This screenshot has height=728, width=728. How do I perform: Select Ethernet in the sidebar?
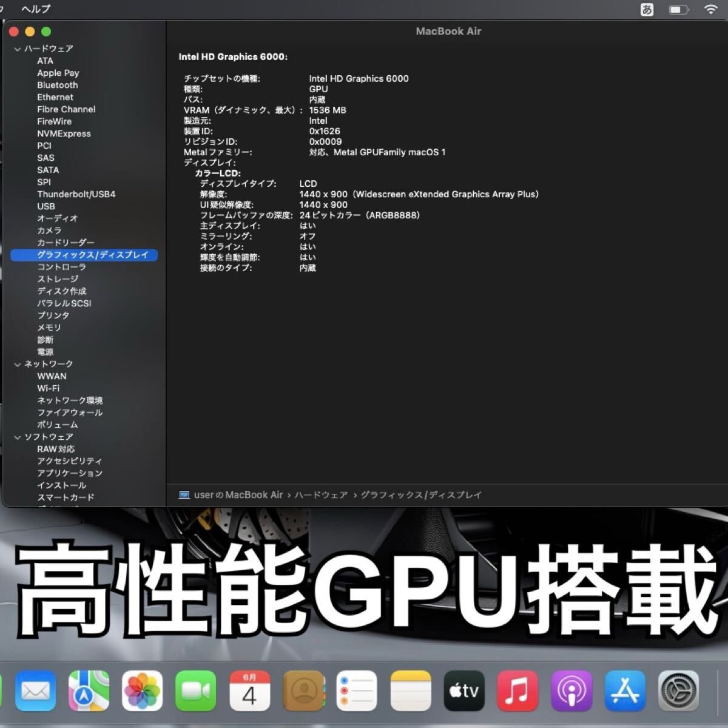[x=55, y=97]
